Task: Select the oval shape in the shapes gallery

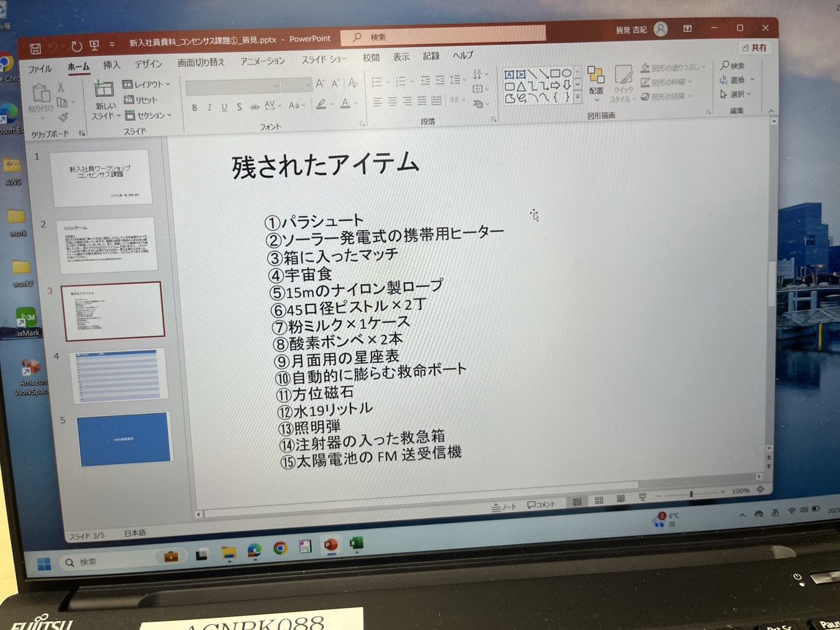Action: tap(566, 73)
